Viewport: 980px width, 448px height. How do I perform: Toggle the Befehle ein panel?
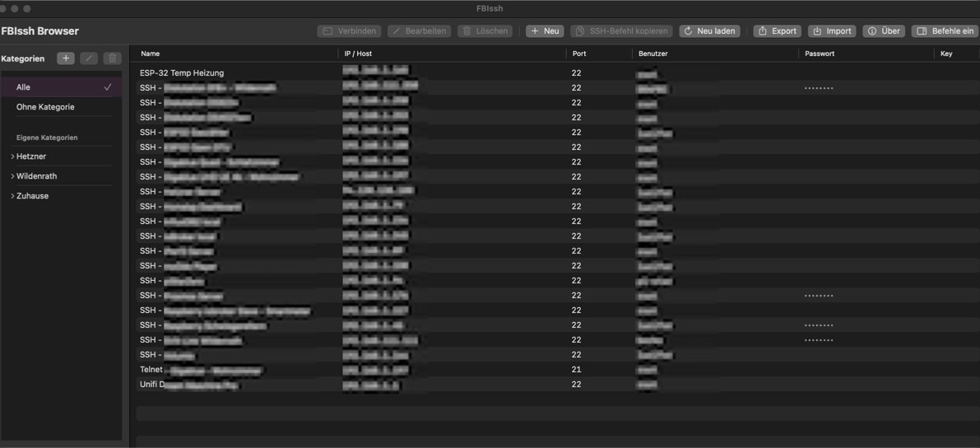click(945, 31)
